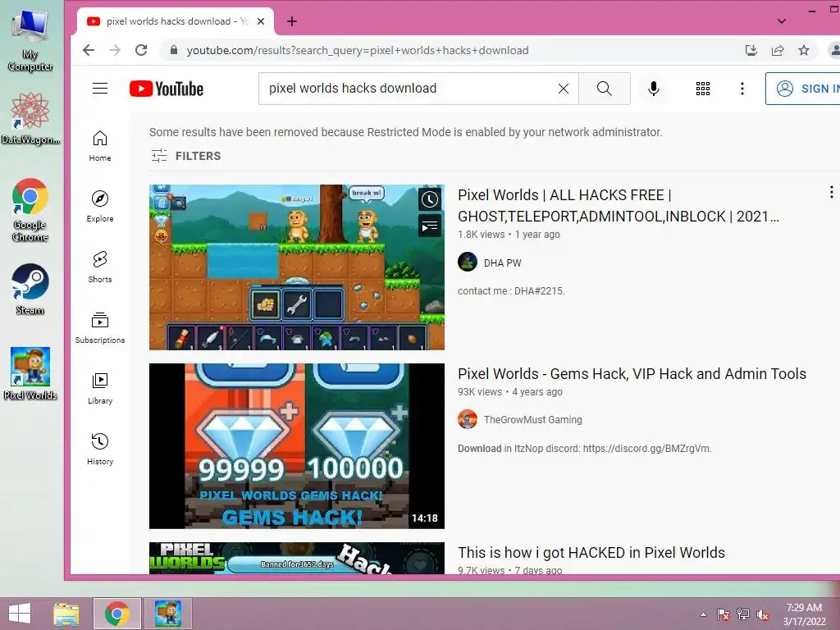This screenshot has height=630, width=840.
Task: Go to Home in sidebar
Action: [x=100, y=146]
